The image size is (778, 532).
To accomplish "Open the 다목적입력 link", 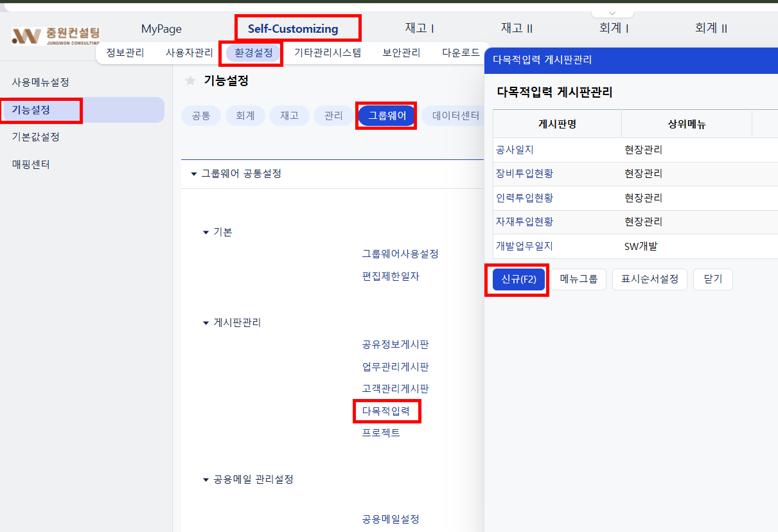I will (x=386, y=411).
